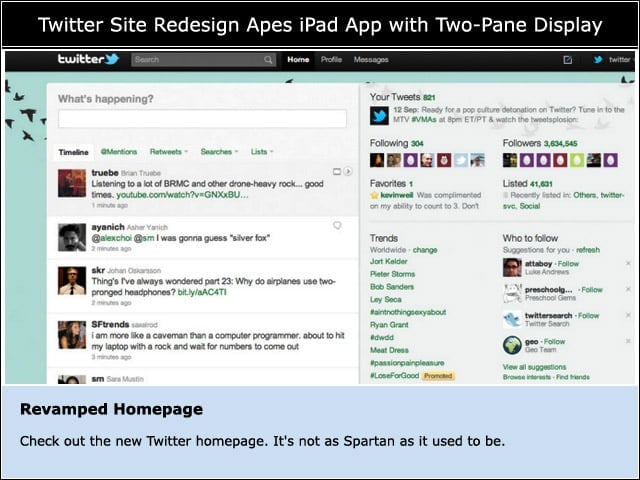
Task: Open the #dwdd trend
Action: [382, 338]
